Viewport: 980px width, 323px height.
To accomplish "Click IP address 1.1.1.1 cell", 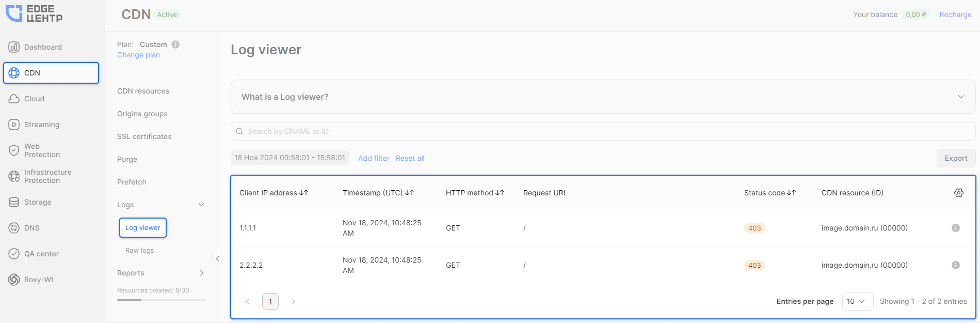I will click(x=248, y=228).
